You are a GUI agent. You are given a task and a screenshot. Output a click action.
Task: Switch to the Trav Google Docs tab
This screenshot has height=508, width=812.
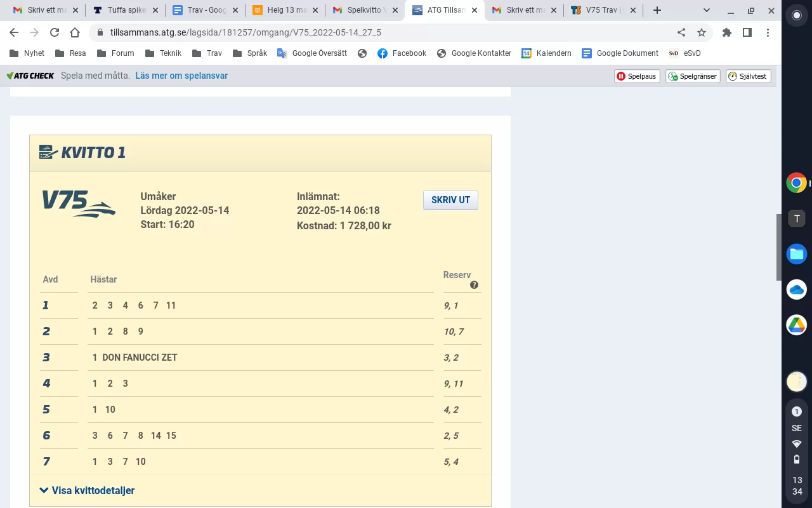[x=205, y=10]
